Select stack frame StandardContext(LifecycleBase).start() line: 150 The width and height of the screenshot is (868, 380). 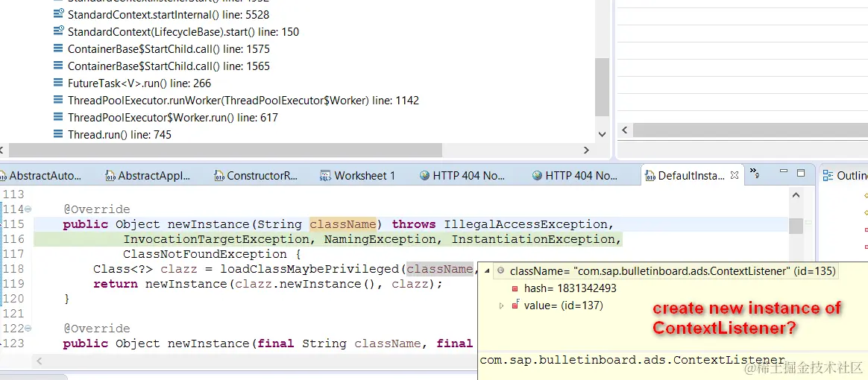[176, 32]
